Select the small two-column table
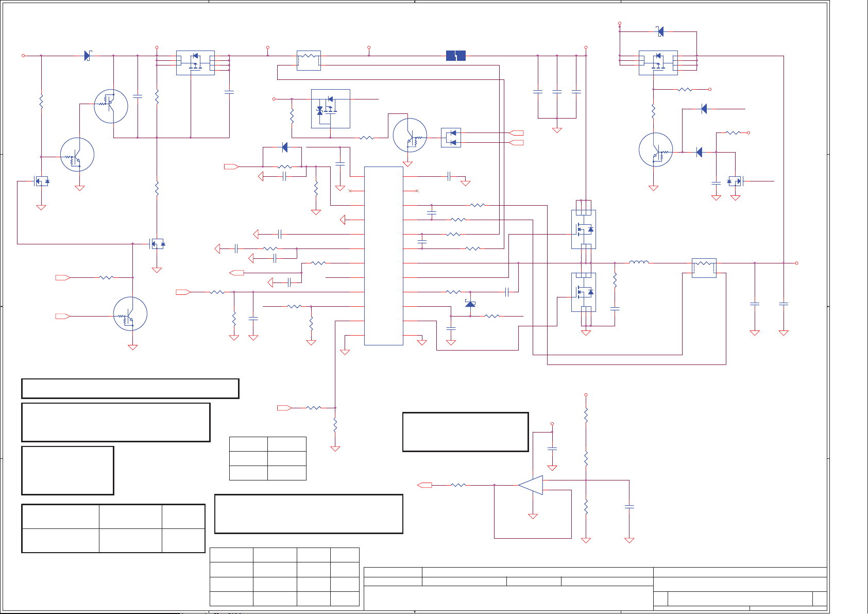The image size is (868, 614). pyautogui.click(x=267, y=458)
